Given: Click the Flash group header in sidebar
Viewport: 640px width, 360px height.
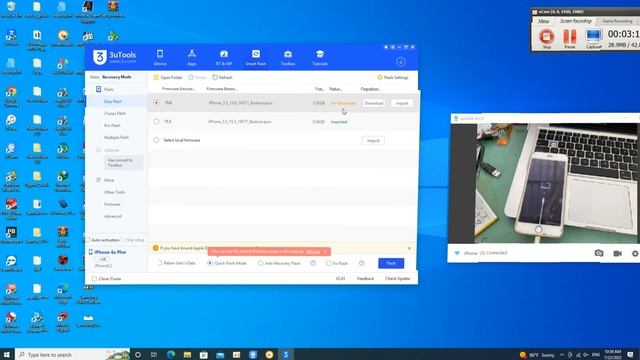Looking at the screenshot, I should (x=105, y=89).
